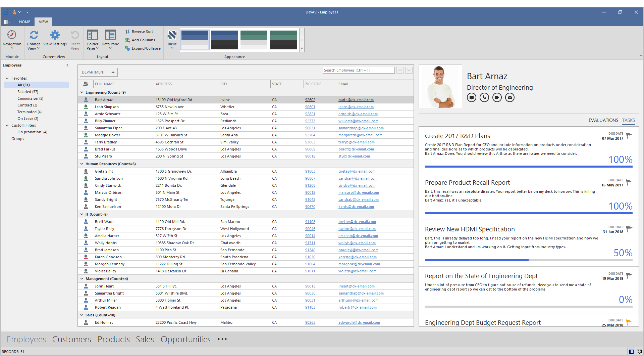Viewport: 644px width, 356px height.
Task: Click Add Columns in the ribbon
Action: [140, 40]
